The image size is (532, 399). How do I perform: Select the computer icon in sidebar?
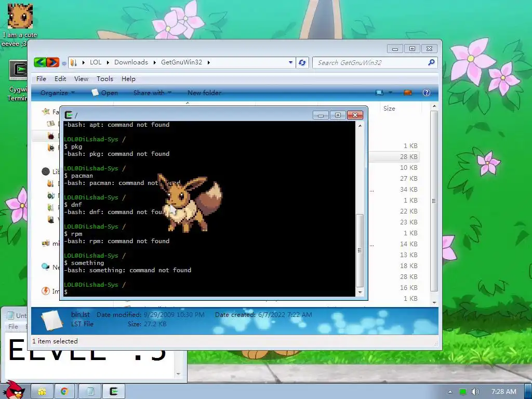pos(46,243)
